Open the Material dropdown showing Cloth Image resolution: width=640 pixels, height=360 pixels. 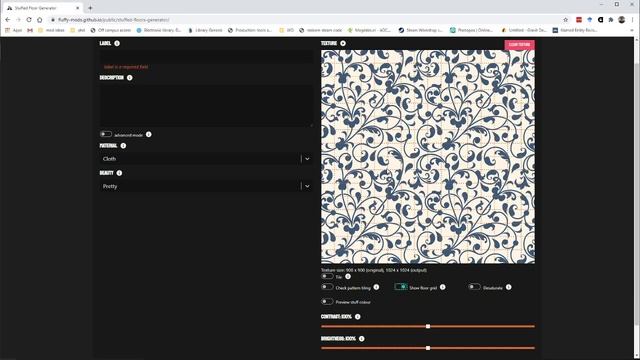(x=207, y=159)
